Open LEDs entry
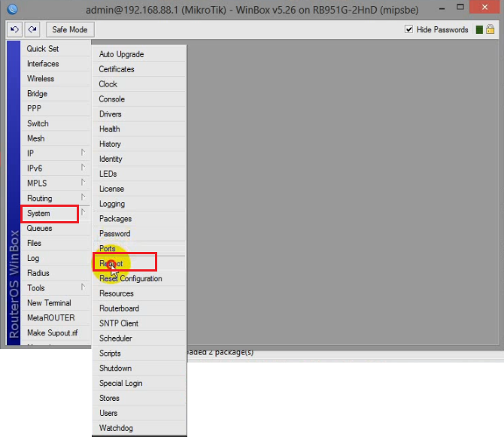This screenshot has width=504, height=437. tap(139, 174)
